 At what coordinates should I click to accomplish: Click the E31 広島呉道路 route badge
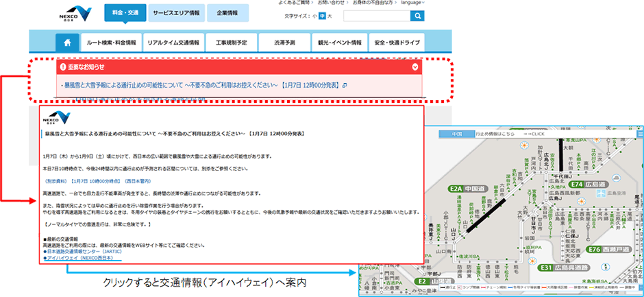(563, 268)
